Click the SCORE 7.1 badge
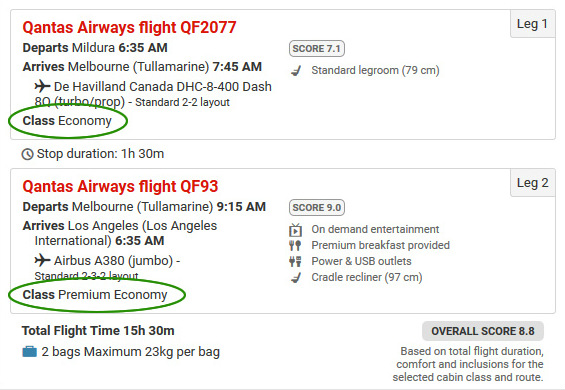565x390 pixels. pyautogui.click(x=317, y=49)
